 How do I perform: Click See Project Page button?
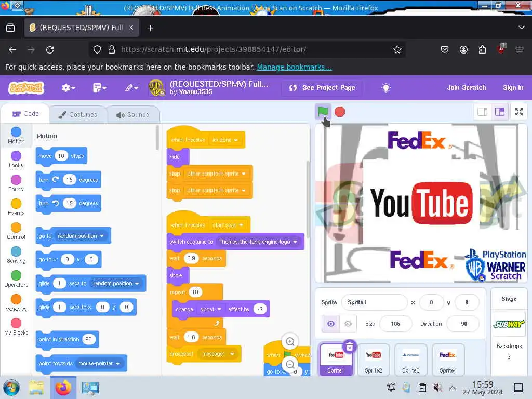pyautogui.click(x=322, y=88)
